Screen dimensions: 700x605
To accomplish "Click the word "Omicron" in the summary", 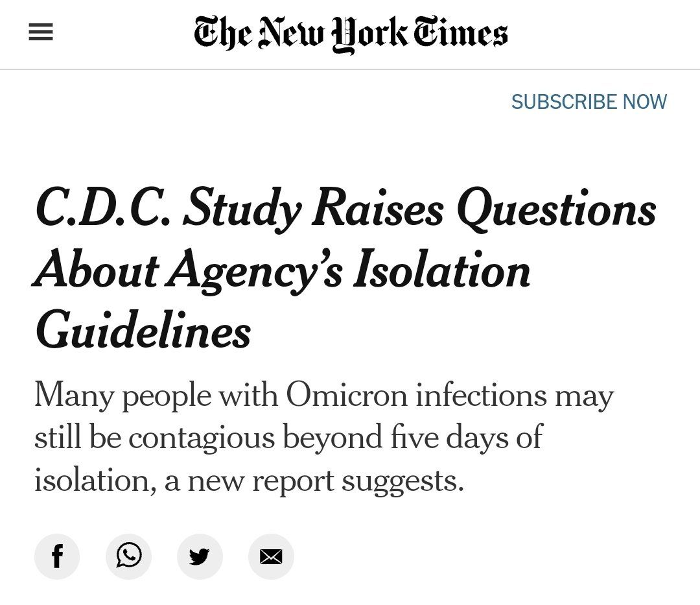I will point(347,395).
